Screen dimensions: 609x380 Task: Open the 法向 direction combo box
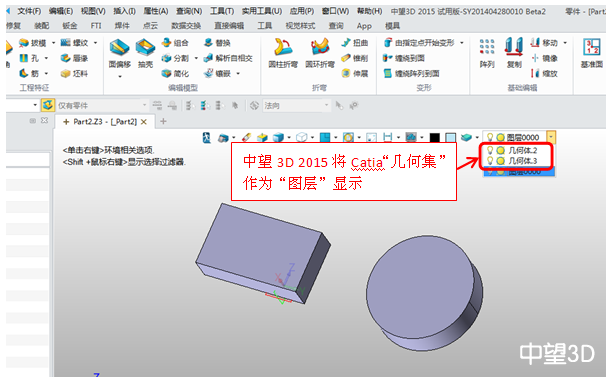click(296, 105)
